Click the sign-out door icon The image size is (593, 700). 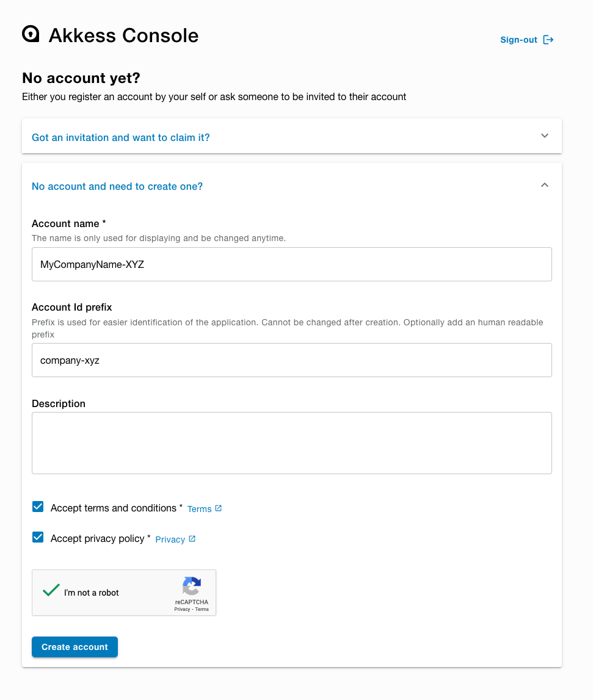click(548, 39)
